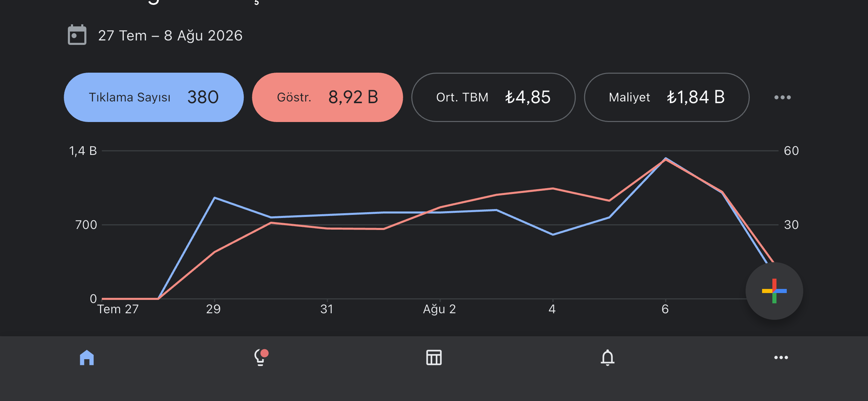
Task: Change date range 27 Tem – 8 Ağu 2026
Action: click(x=170, y=36)
